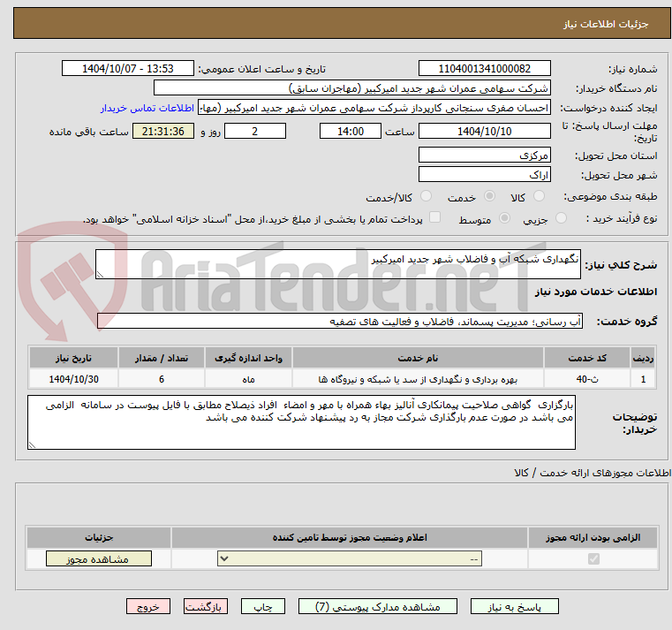The height and width of the screenshot is (630, 672).
Task: Open اطلاعات تماس خریدار link
Action: pyautogui.click(x=147, y=108)
